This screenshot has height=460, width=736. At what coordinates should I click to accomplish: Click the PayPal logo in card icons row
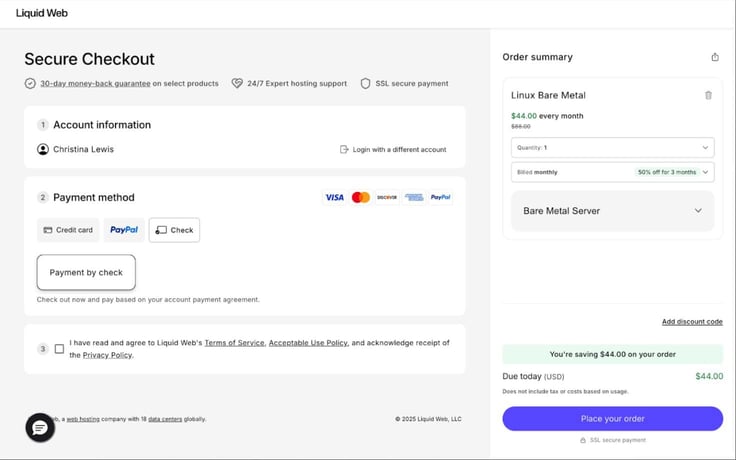440,198
